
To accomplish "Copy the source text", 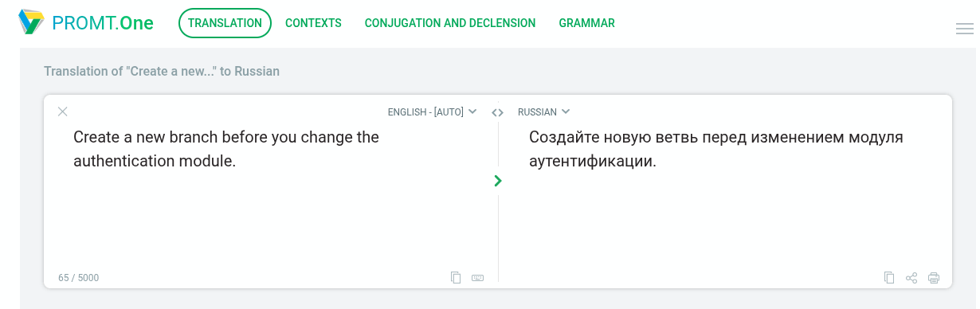I will 456,278.
